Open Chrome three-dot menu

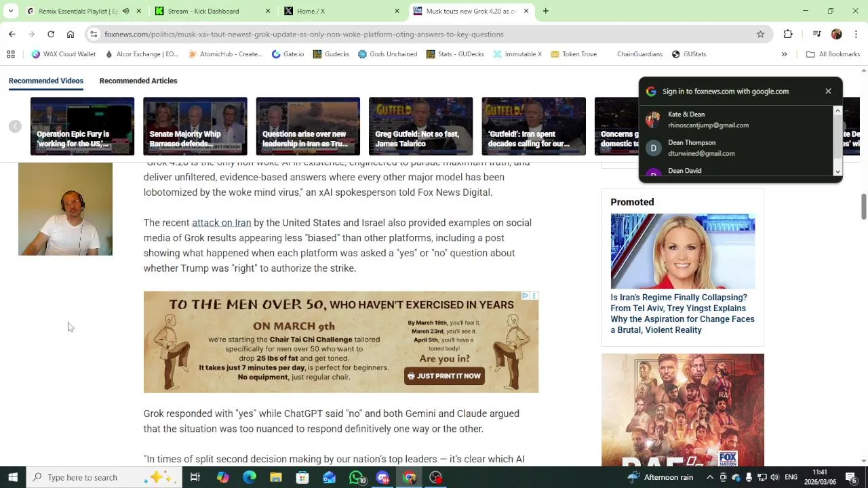[x=856, y=34]
